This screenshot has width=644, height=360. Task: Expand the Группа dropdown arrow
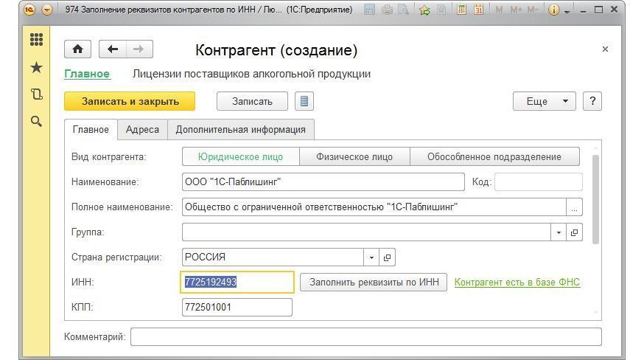click(x=558, y=232)
